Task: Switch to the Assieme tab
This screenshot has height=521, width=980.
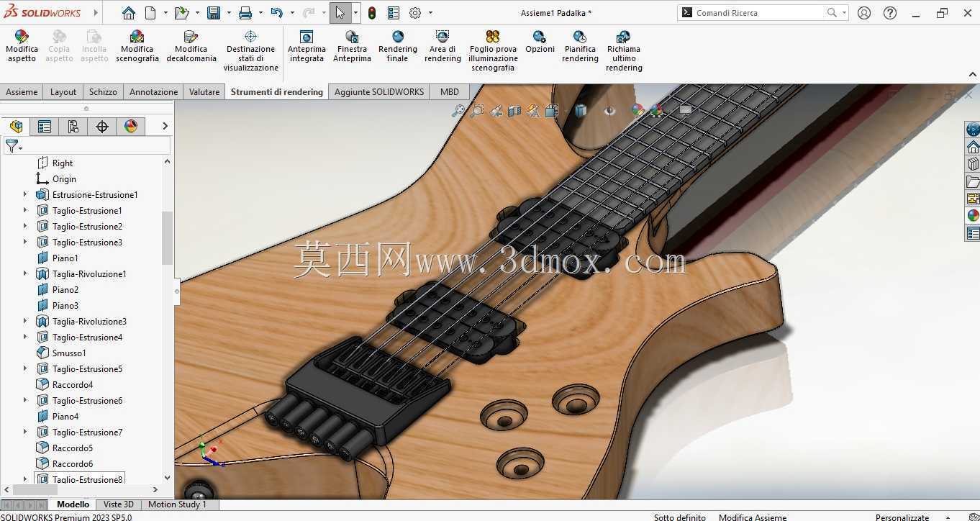Action: (22, 92)
